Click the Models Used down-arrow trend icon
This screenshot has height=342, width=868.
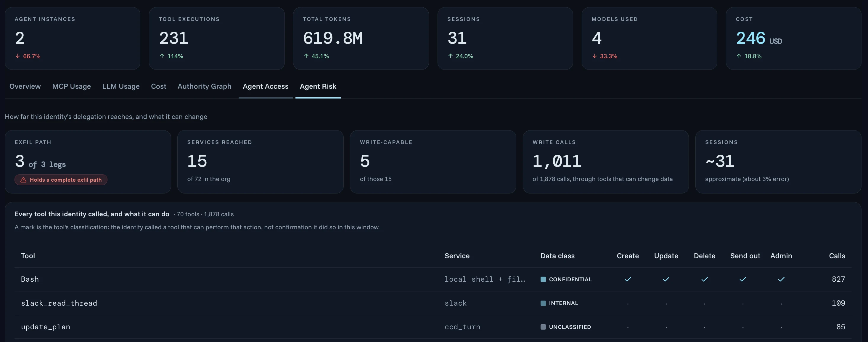[x=594, y=56]
